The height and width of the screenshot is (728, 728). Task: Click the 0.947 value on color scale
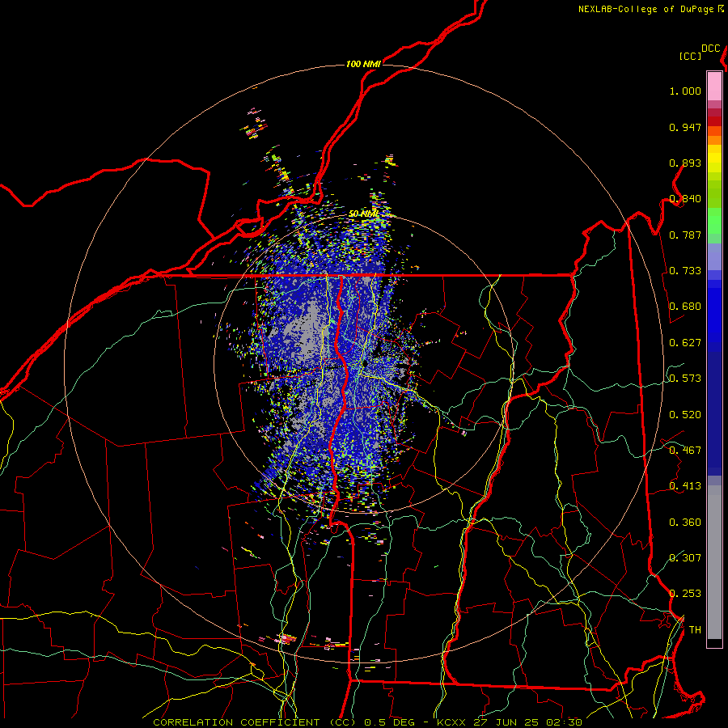(685, 127)
